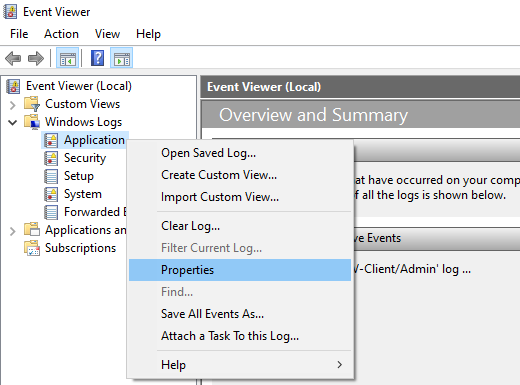Select the System log tree item
520x385 pixels.
[83, 194]
